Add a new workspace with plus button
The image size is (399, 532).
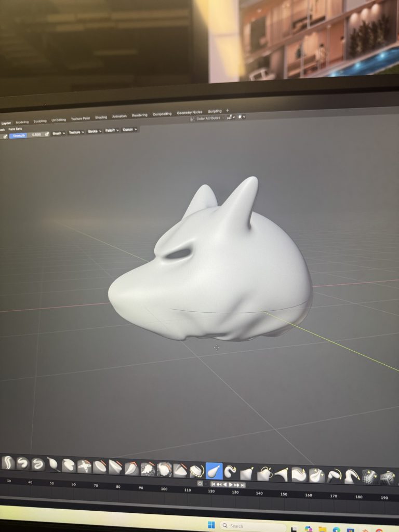[228, 111]
